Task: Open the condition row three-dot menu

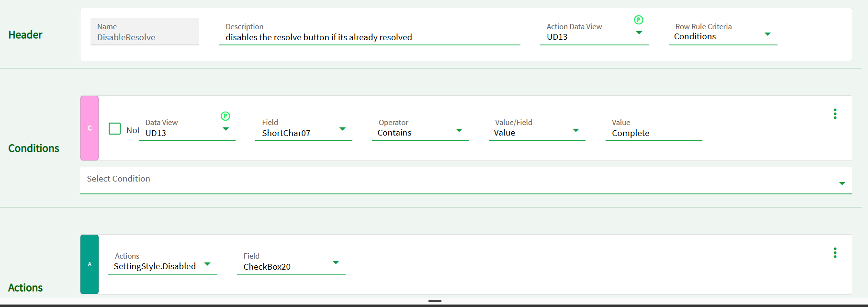Action: point(835,114)
